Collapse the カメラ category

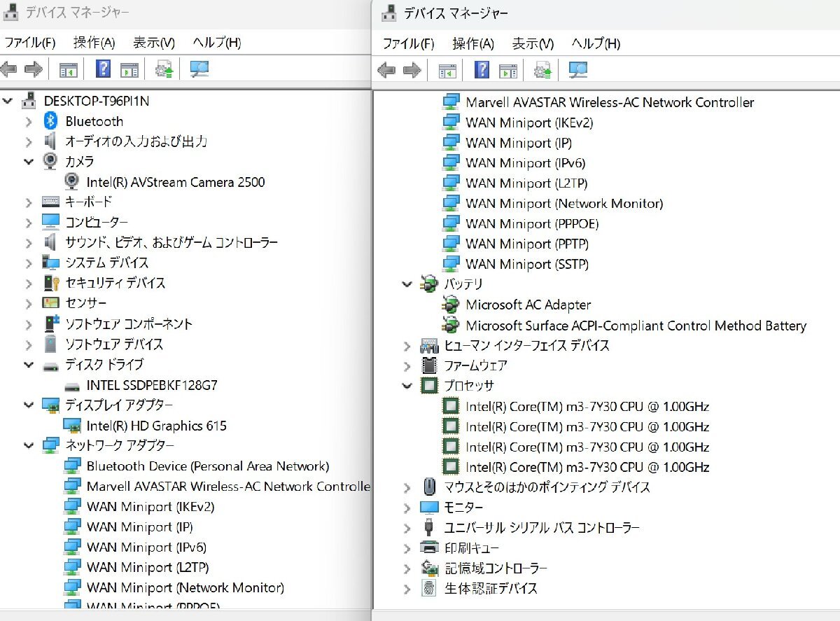(29, 161)
